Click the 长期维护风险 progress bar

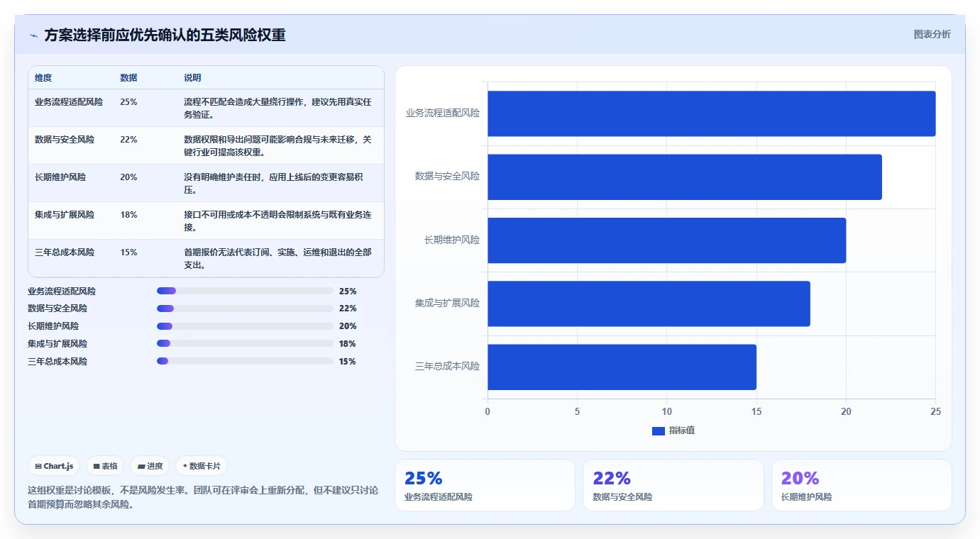point(245,326)
